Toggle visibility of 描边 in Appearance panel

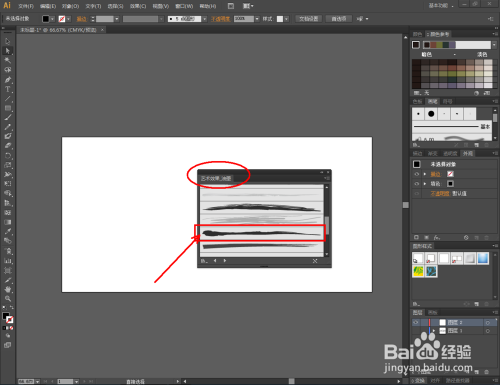pyautogui.click(x=416, y=174)
